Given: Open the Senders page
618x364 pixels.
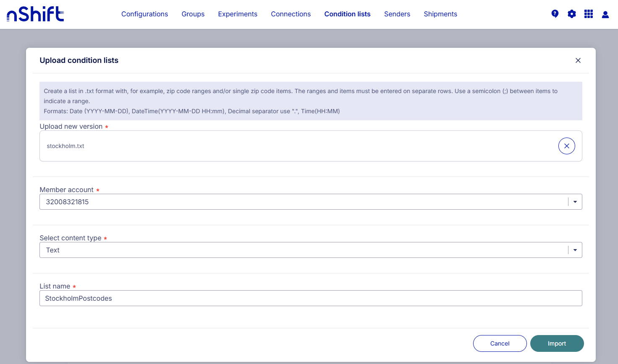Looking at the screenshot, I should point(397,14).
